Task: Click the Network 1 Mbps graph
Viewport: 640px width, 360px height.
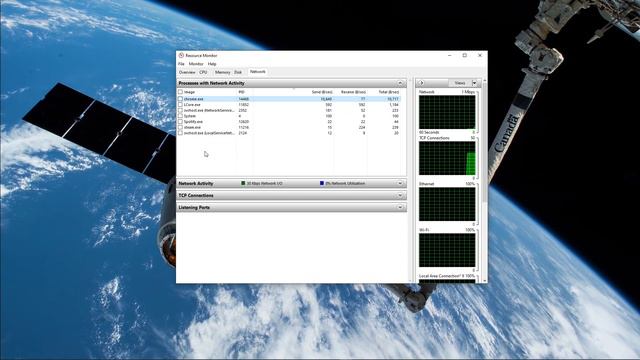Action: pos(447,112)
